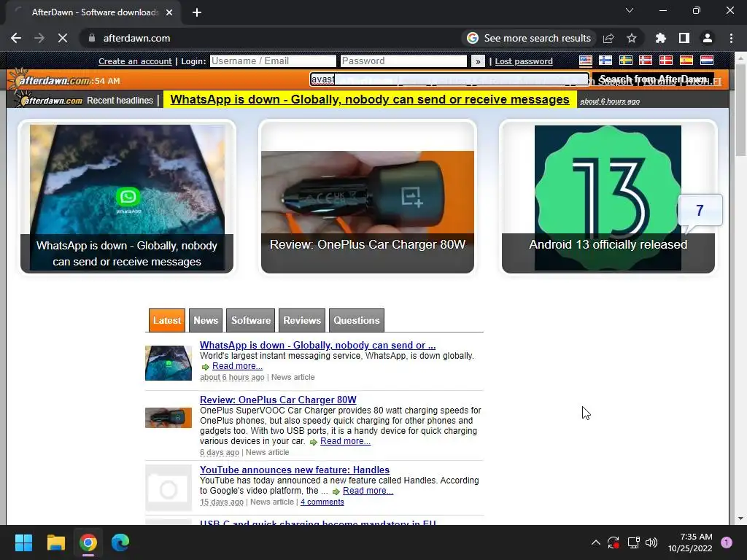This screenshot has height=560, width=747.
Task: Switch to the Software tab
Action: point(251,321)
